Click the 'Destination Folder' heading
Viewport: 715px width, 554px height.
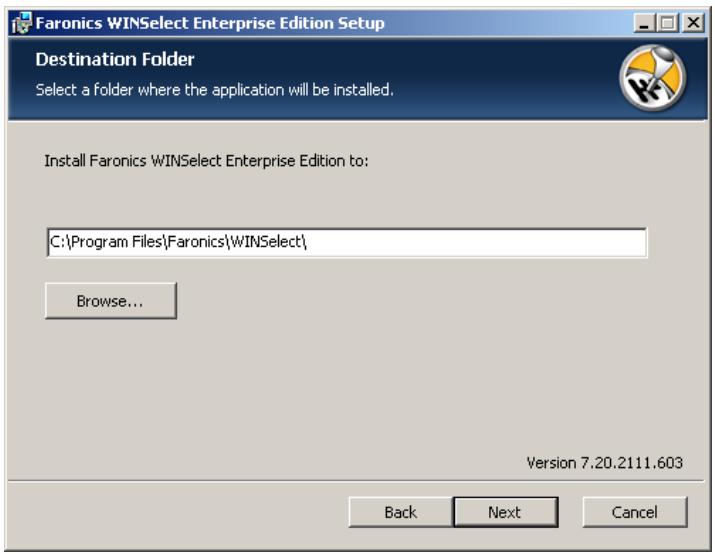click(115, 59)
